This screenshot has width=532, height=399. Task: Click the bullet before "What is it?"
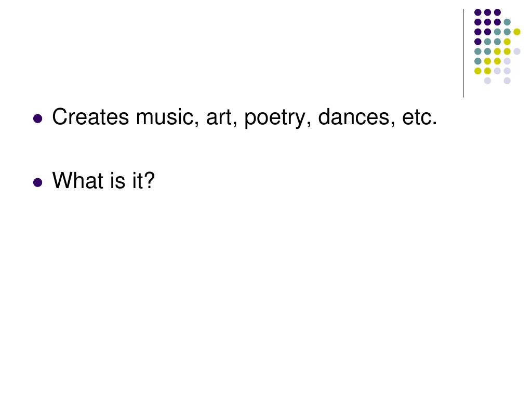coord(37,182)
